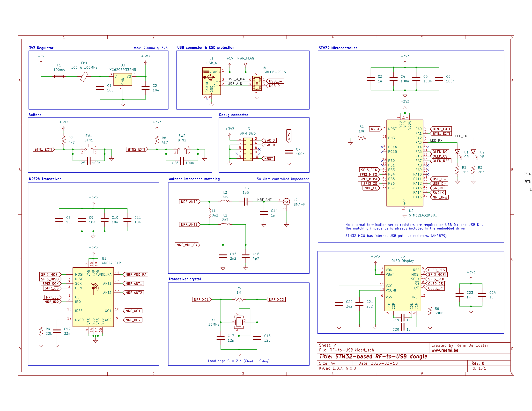Click the 'Created by: Remi De Coster' text
The height and width of the screenshot is (411, 532).
[x=460, y=345]
